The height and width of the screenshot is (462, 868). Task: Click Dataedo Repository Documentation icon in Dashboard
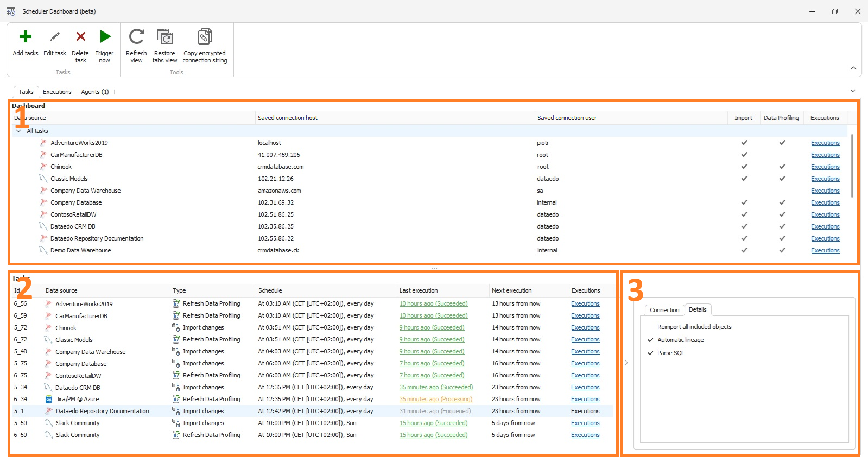click(x=43, y=238)
